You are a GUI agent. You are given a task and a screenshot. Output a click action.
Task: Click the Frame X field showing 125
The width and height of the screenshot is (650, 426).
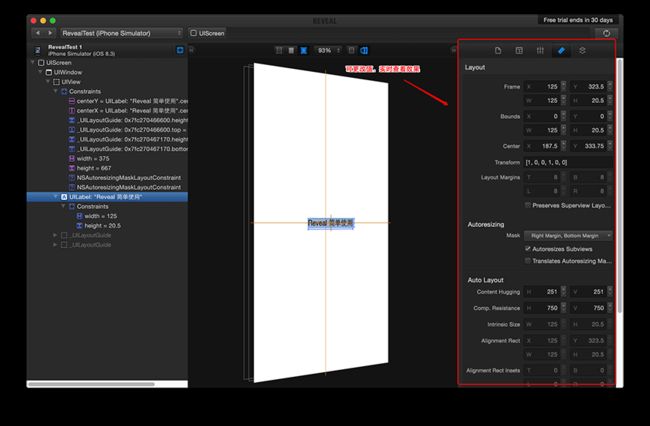pos(542,87)
